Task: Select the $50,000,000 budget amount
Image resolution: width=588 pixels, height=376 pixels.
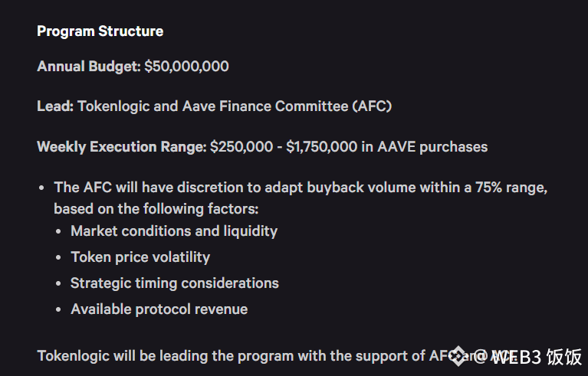Action: coord(186,67)
